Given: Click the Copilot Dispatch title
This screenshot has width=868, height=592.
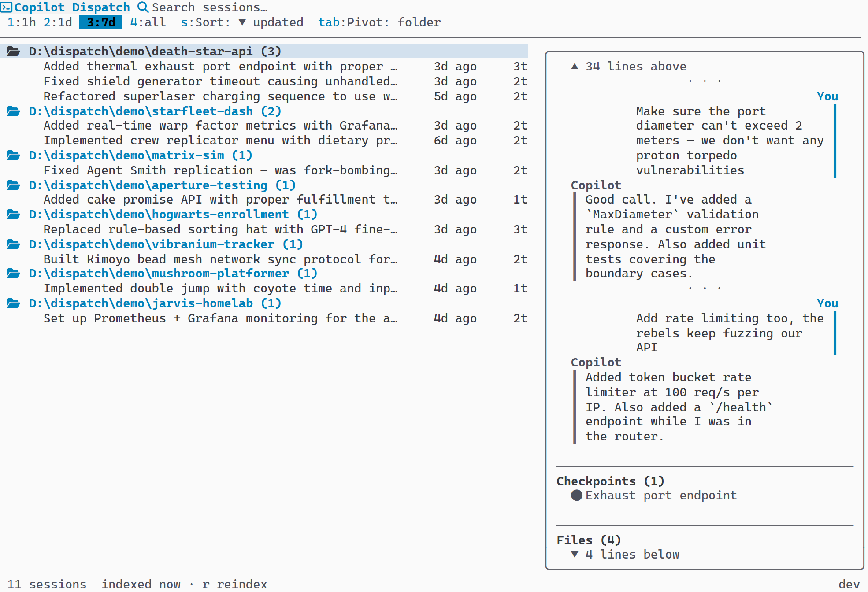Looking at the screenshot, I should click(73, 7).
